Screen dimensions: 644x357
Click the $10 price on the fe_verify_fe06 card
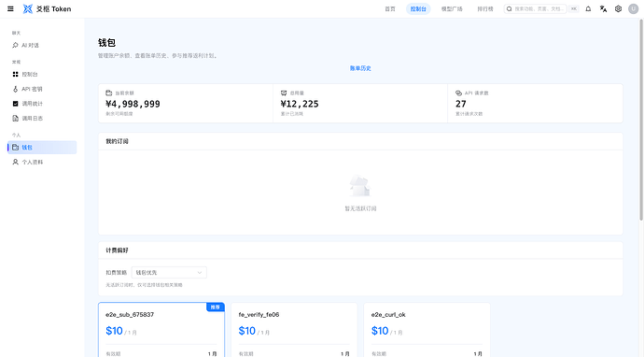click(246, 331)
